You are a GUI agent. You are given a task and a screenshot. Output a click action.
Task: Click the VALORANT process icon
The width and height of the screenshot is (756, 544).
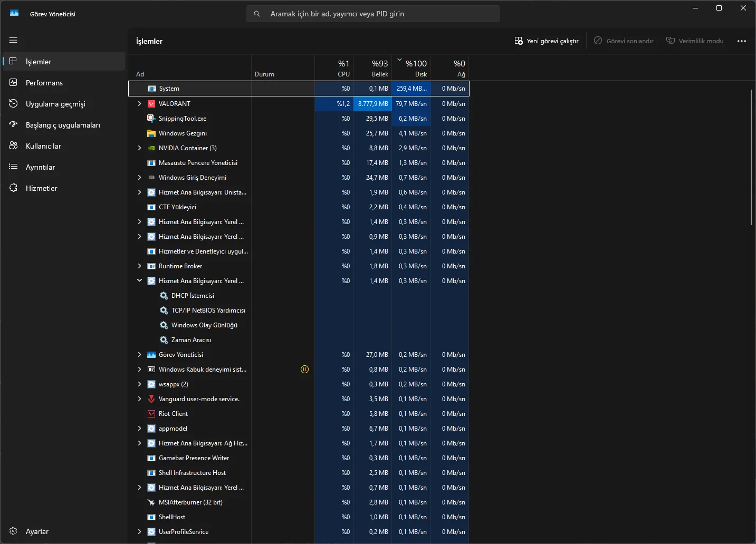point(151,104)
